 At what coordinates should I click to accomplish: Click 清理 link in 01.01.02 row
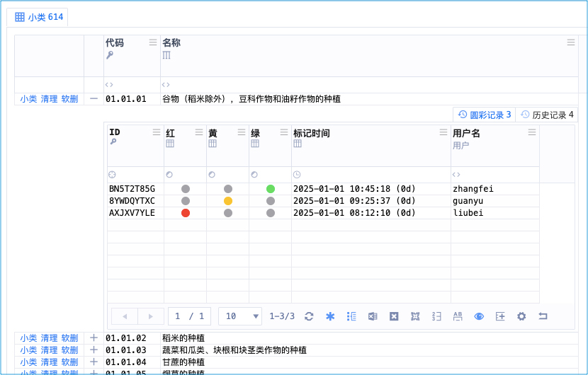click(49, 338)
